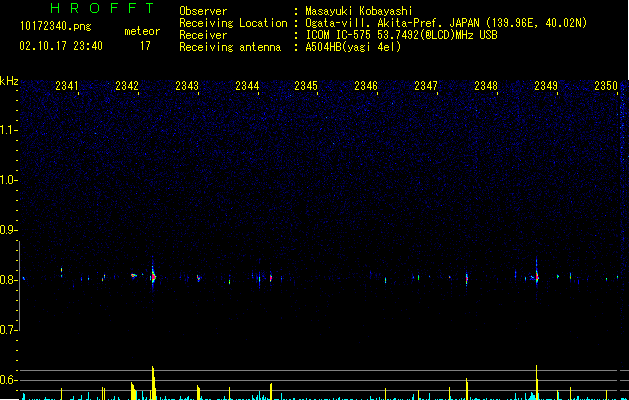
Task: Click the meteor count value 17
Action: tap(145, 46)
